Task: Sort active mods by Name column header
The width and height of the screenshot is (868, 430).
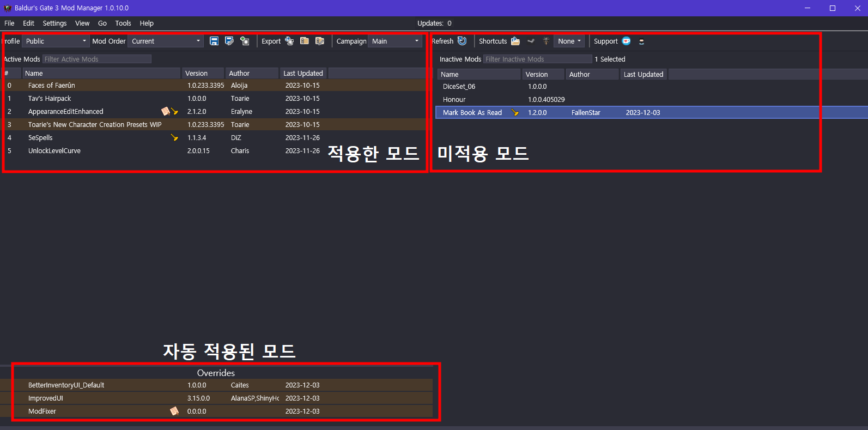Action: point(101,73)
